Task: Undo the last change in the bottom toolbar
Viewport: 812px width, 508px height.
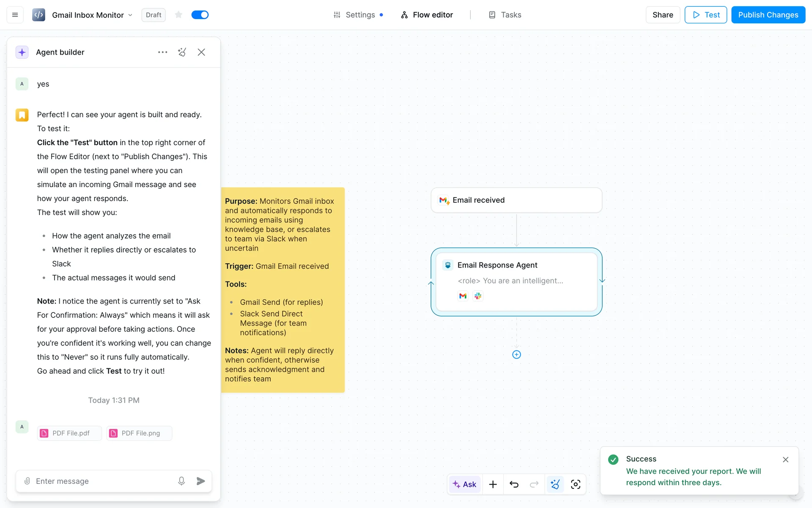Action: 514,484
